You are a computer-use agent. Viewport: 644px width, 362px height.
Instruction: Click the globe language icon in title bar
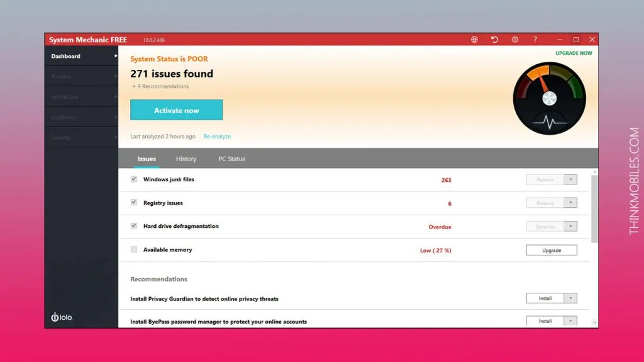tap(474, 40)
